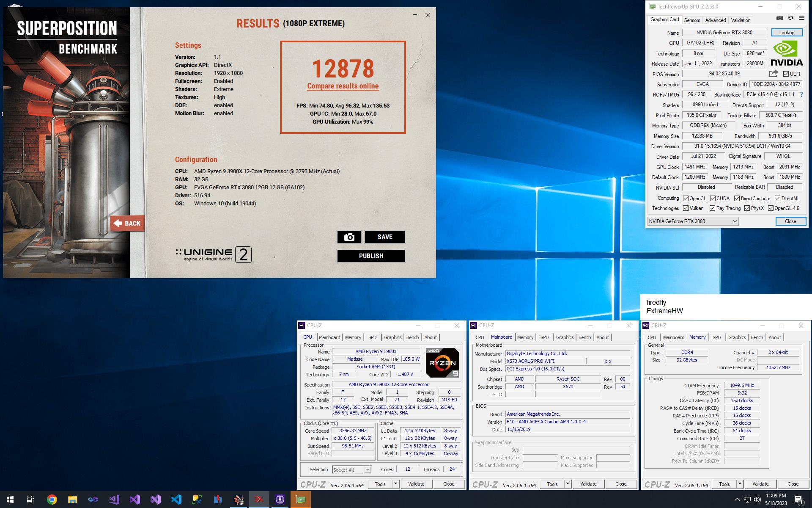Toggle the Vulkan checkbox
Screen dimensions: 812x508
pos(686,208)
